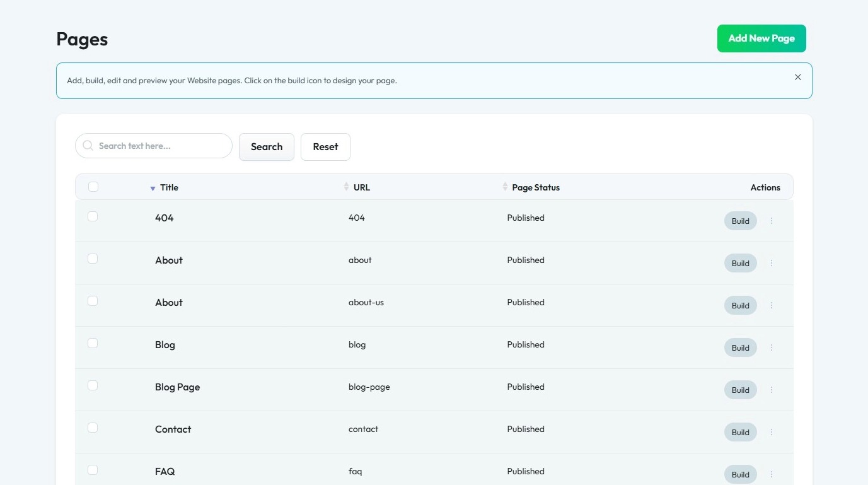Viewport: 868px width, 485px height.
Task: Reset the search filter
Action: point(325,147)
